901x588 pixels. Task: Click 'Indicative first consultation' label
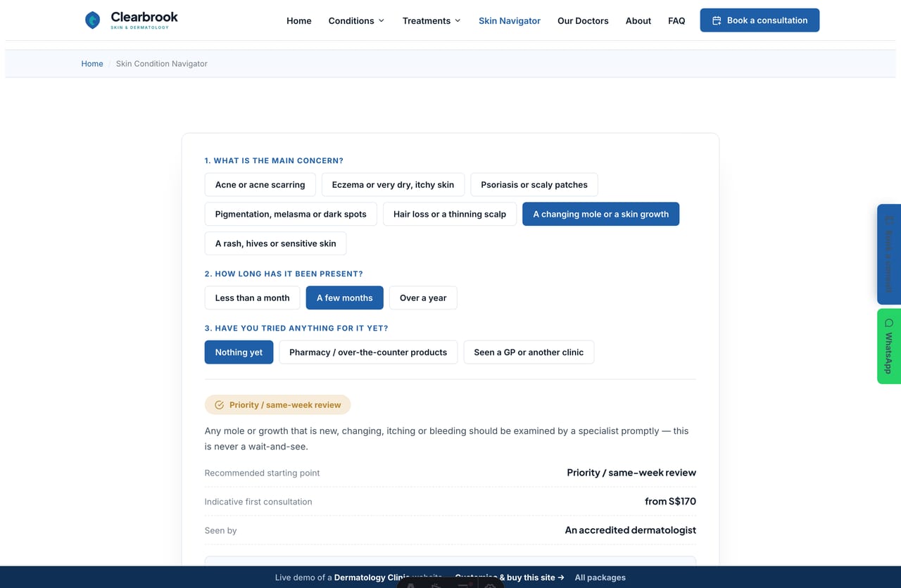258,501
